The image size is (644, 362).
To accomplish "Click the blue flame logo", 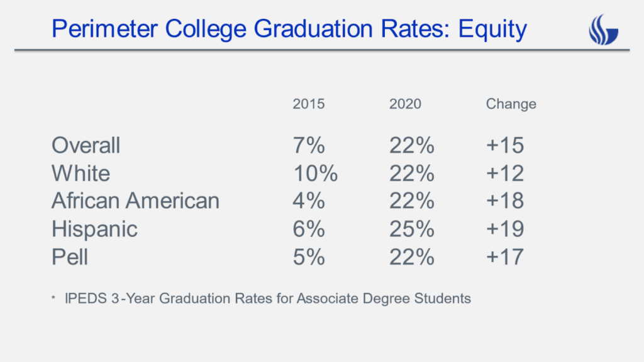I will coord(603,30).
